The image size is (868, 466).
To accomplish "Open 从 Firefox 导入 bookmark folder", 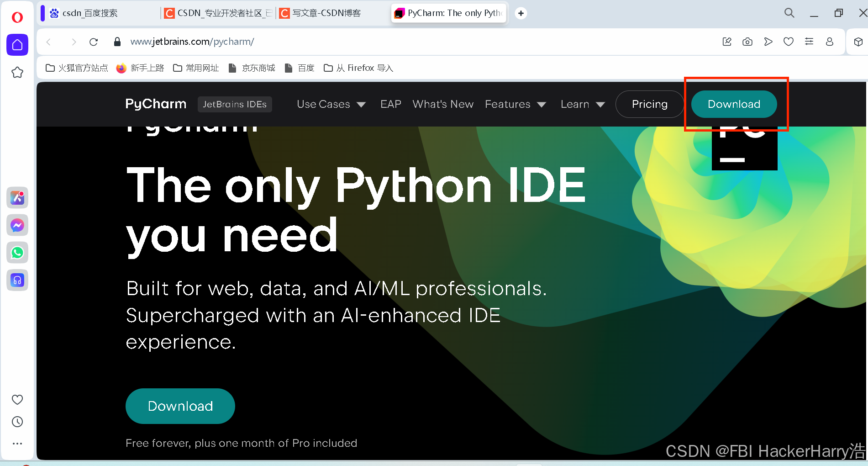I will [x=358, y=68].
